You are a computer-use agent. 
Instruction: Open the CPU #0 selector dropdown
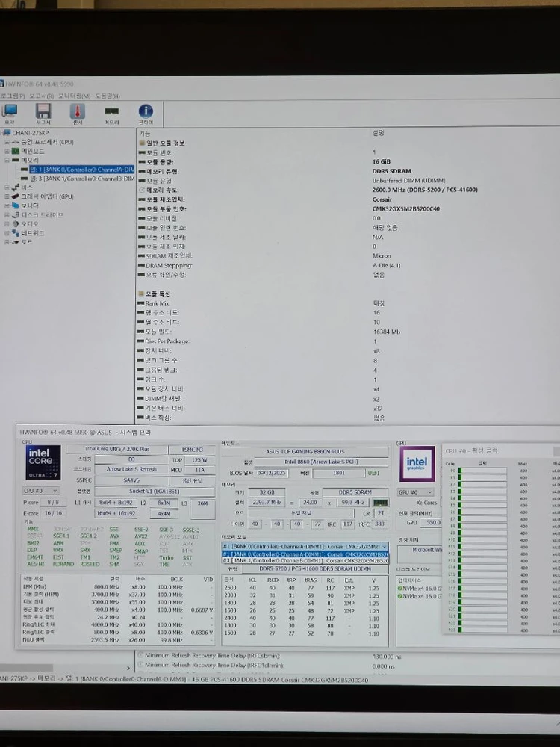pyautogui.click(x=40, y=490)
